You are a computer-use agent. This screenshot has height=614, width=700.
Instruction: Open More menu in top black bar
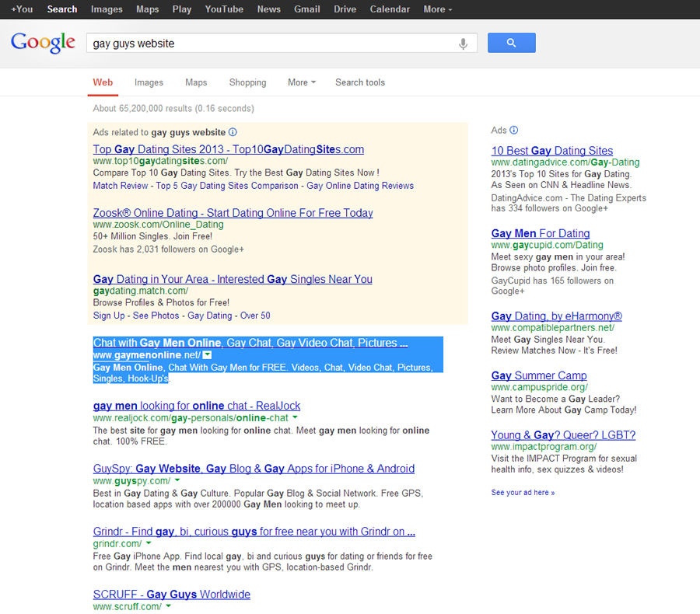tap(437, 9)
